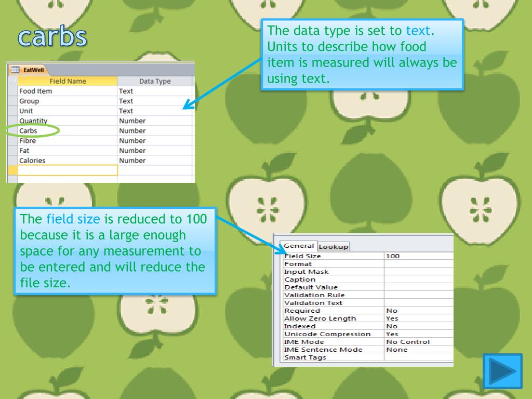
Task: Click the row selector beside Food Item
Action: (x=13, y=91)
